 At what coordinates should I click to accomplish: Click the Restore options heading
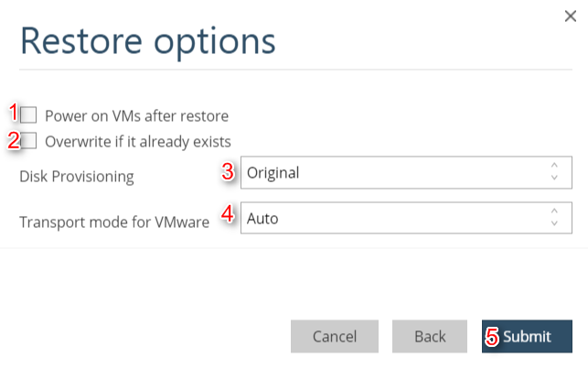point(147,42)
